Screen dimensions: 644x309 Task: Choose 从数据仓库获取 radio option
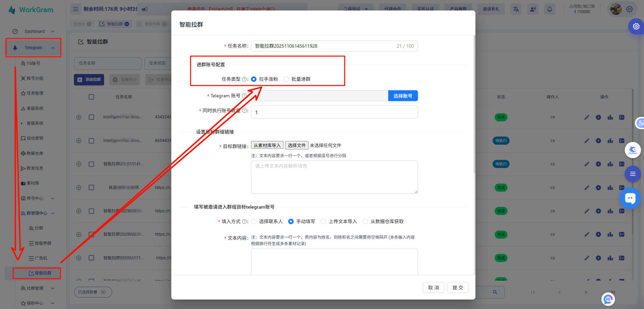point(365,221)
